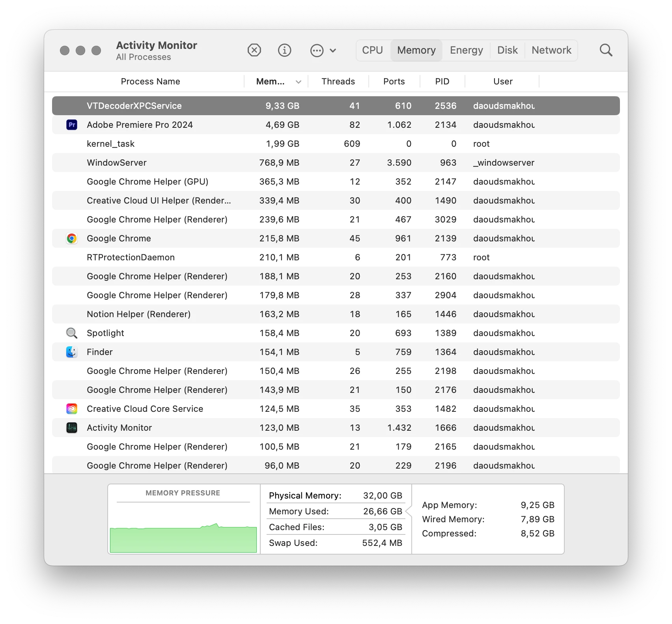
Task: Select the kernel_task process
Action: (336, 144)
